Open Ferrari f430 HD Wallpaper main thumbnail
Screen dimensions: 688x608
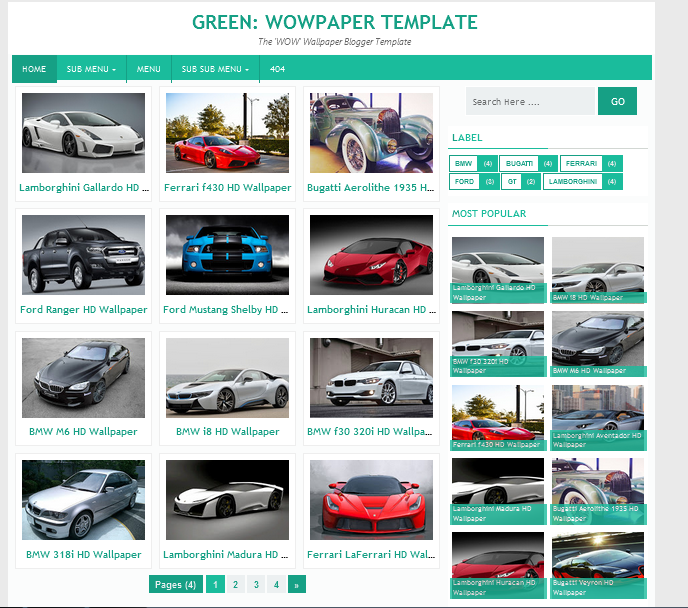(x=227, y=132)
